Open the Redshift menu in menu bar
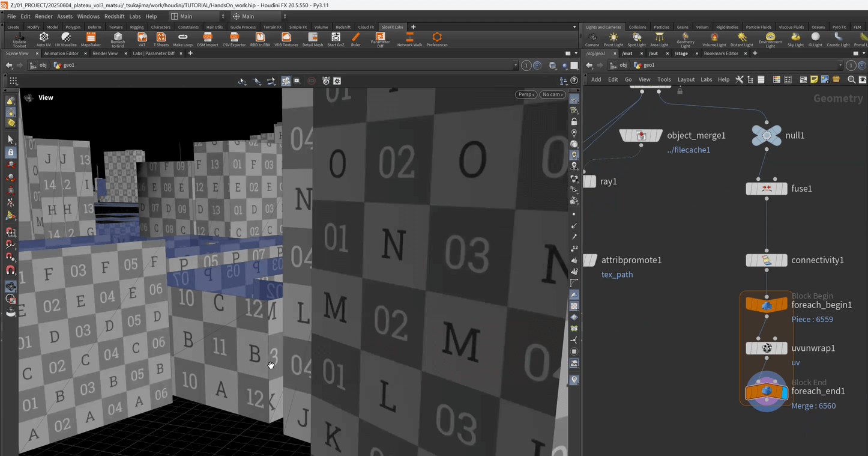868x456 pixels. (x=114, y=16)
